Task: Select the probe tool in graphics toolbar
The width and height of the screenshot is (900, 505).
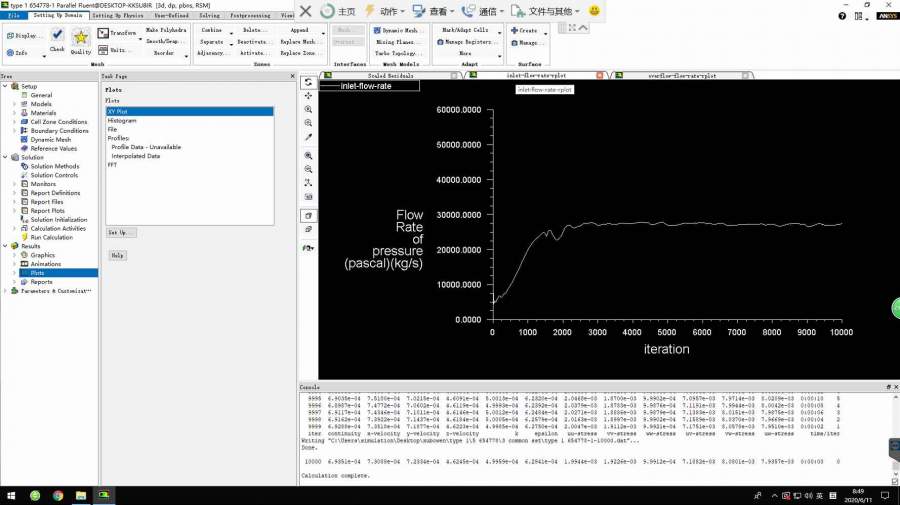Action: [x=309, y=136]
